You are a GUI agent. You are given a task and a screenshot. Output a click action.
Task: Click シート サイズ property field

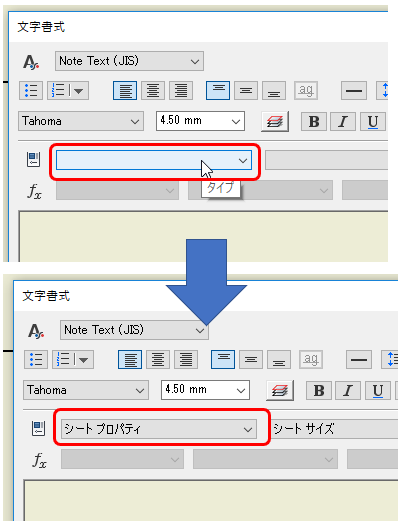click(334, 429)
